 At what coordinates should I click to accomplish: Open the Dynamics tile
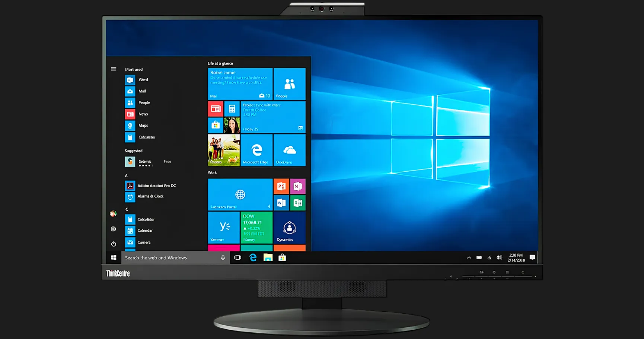point(290,228)
